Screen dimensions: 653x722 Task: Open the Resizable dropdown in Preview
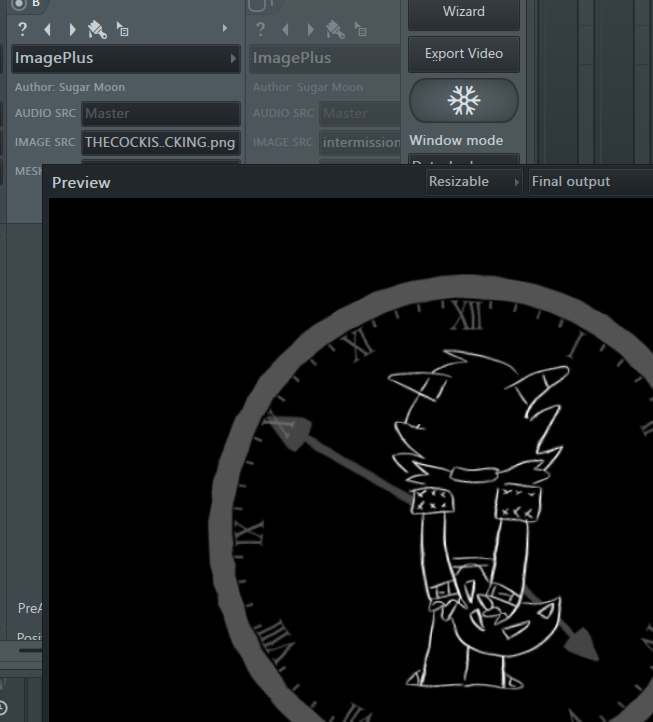click(x=474, y=182)
